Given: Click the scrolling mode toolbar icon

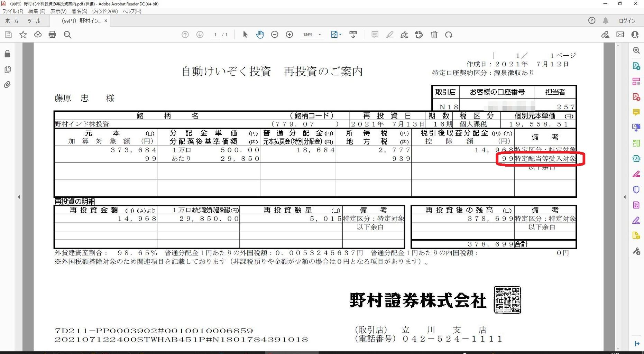Looking at the screenshot, I should click(353, 35).
